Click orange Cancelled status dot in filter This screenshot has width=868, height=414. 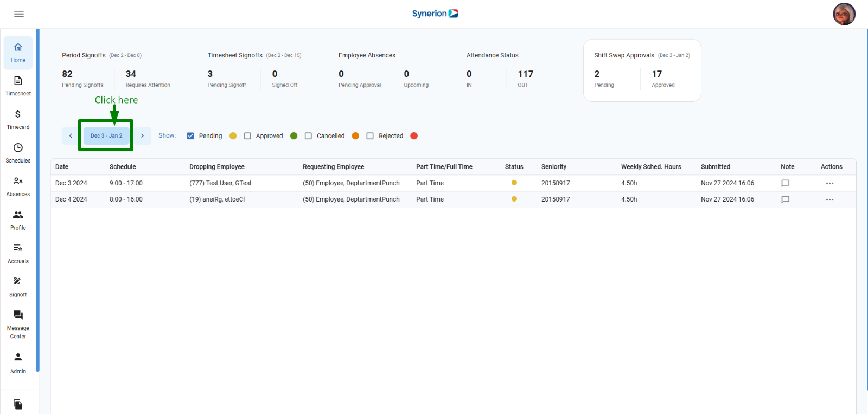click(355, 136)
